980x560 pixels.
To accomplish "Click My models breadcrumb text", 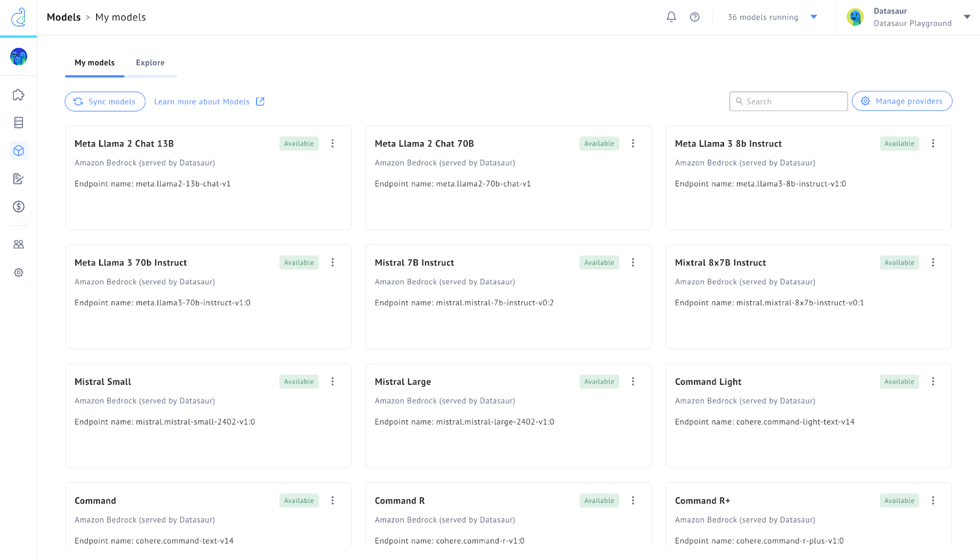I will click(121, 17).
